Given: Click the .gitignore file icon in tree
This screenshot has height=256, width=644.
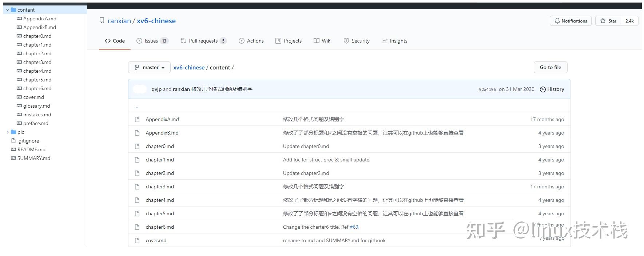Looking at the screenshot, I should tap(13, 141).
